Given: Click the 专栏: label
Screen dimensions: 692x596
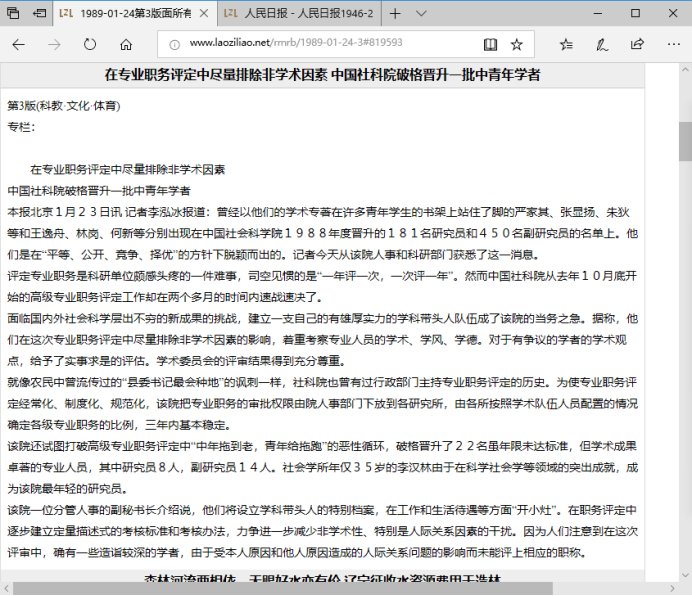Looking at the screenshot, I should [21, 127].
